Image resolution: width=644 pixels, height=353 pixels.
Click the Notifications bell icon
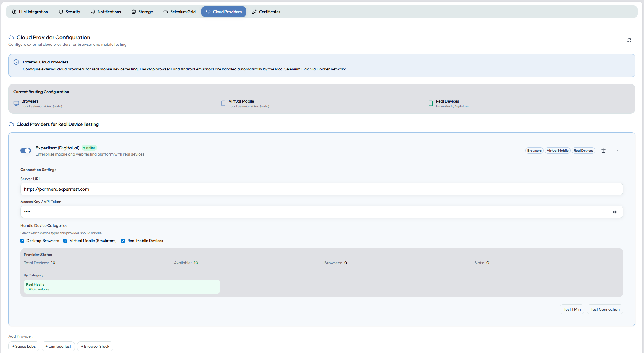[93, 12]
